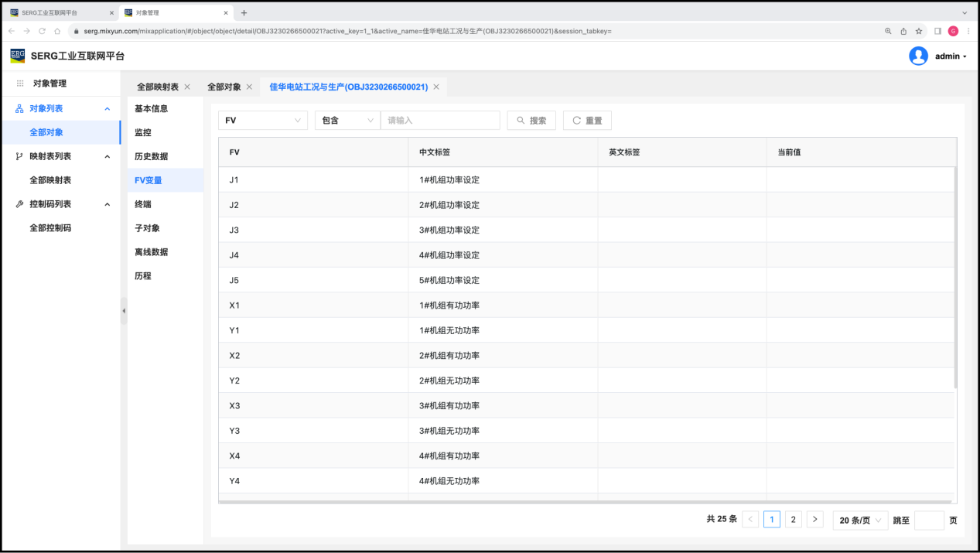Click the browser reload page icon
The height and width of the screenshot is (553, 980).
(42, 31)
